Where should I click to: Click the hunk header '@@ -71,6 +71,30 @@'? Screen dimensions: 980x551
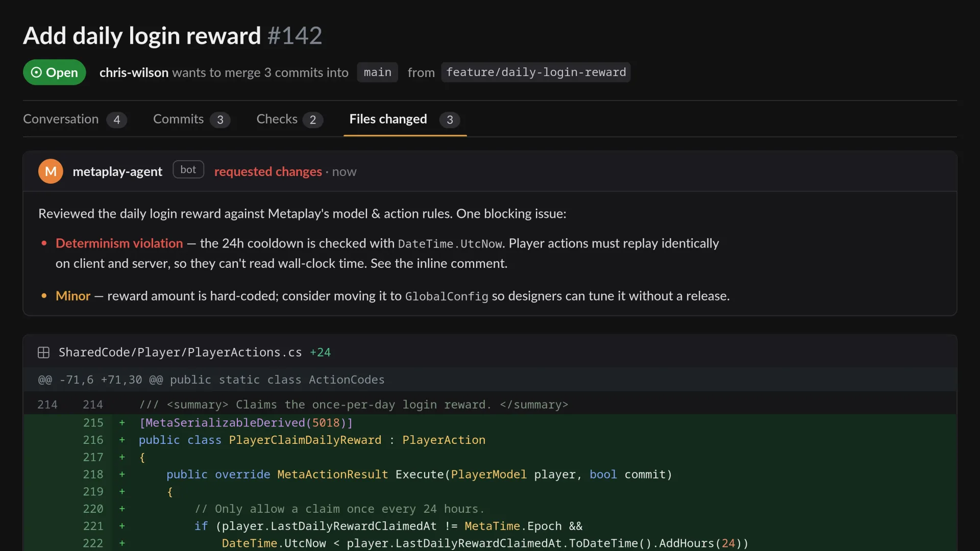coord(101,380)
